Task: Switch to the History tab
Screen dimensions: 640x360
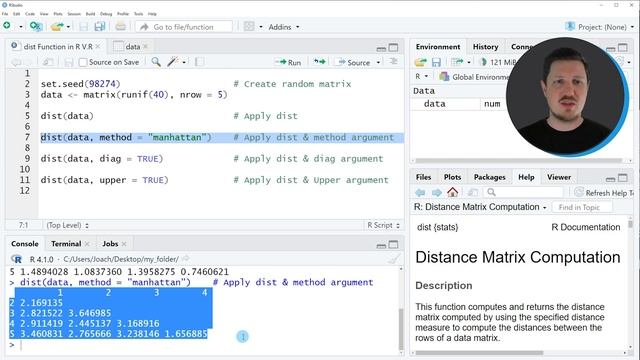Action: 485,47
